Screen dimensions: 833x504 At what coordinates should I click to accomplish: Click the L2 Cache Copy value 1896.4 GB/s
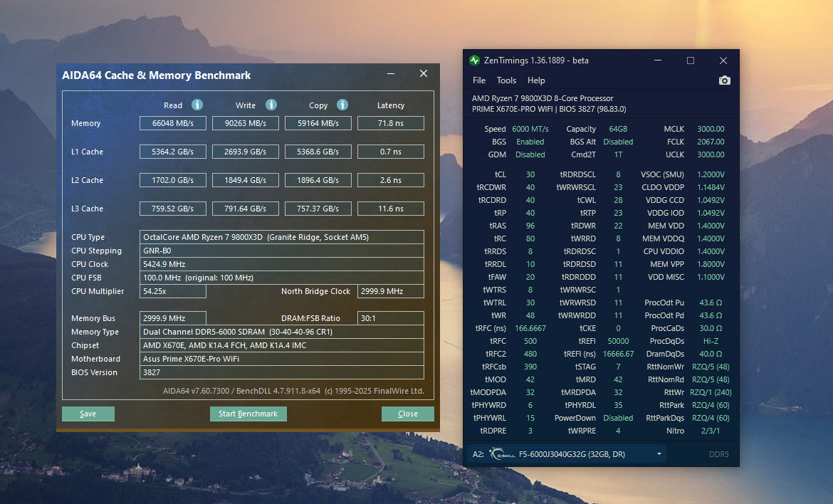pos(318,181)
